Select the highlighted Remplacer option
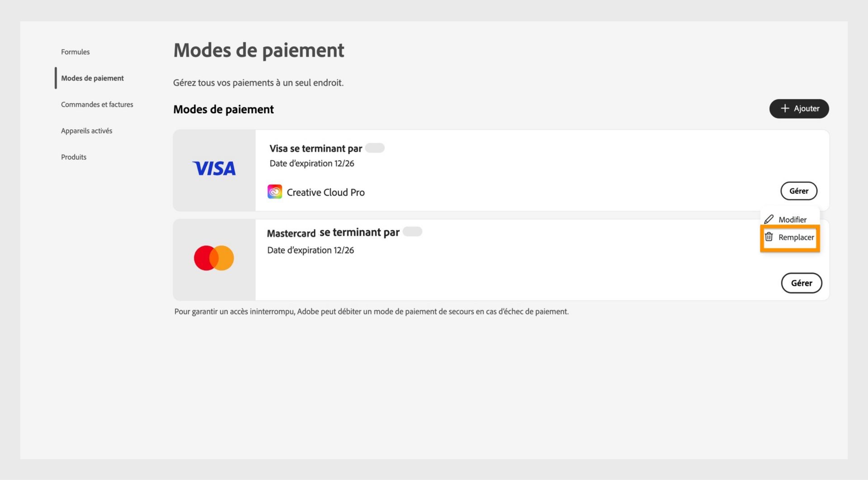The width and height of the screenshot is (868, 480). click(x=797, y=237)
